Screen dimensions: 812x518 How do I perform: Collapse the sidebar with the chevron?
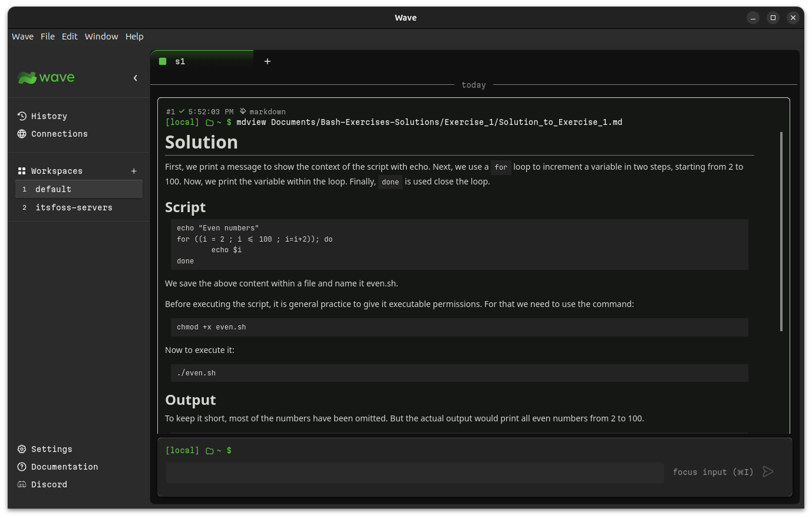[x=136, y=77]
